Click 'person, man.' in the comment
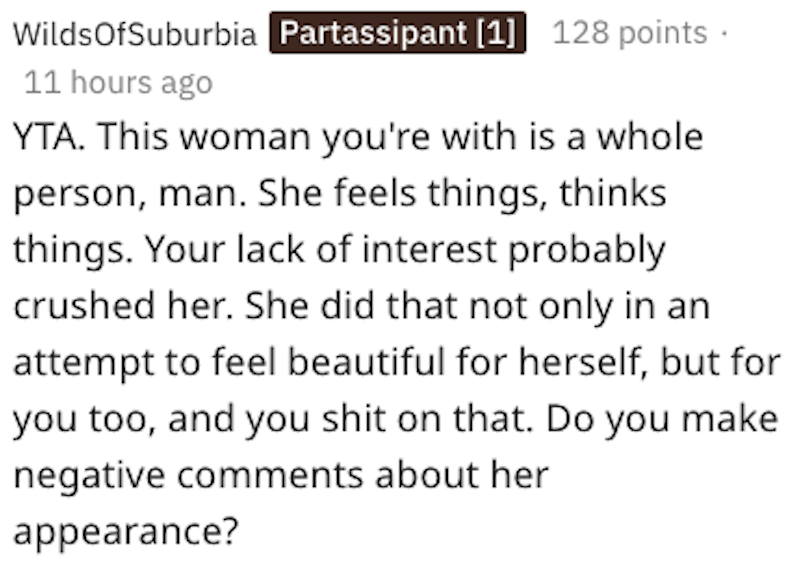This screenshot has height=566, width=800. point(131,195)
